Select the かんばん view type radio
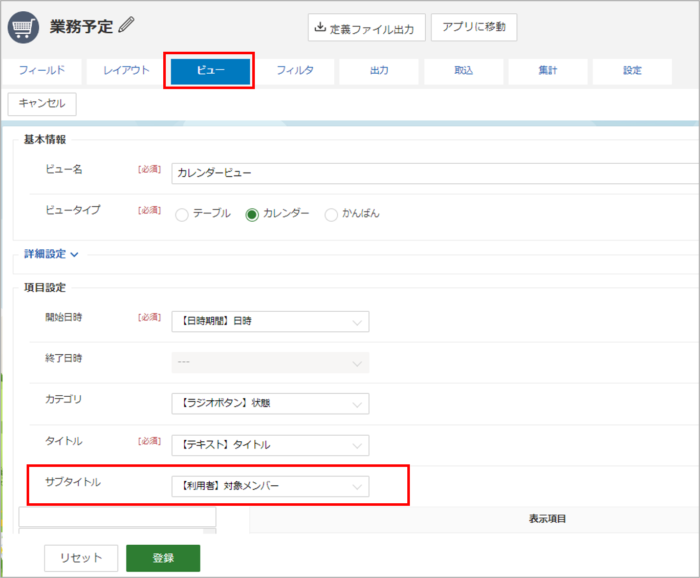The width and height of the screenshot is (700, 578). click(x=331, y=215)
